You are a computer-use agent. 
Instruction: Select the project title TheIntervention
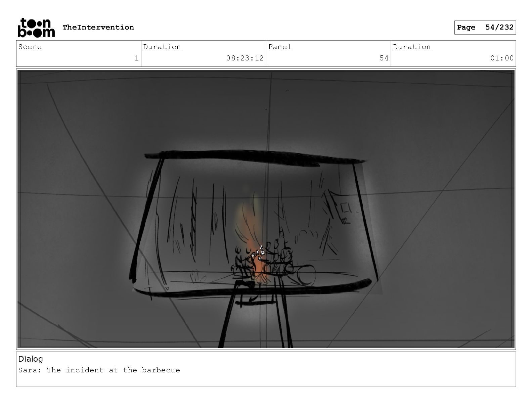pyautogui.click(x=98, y=27)
